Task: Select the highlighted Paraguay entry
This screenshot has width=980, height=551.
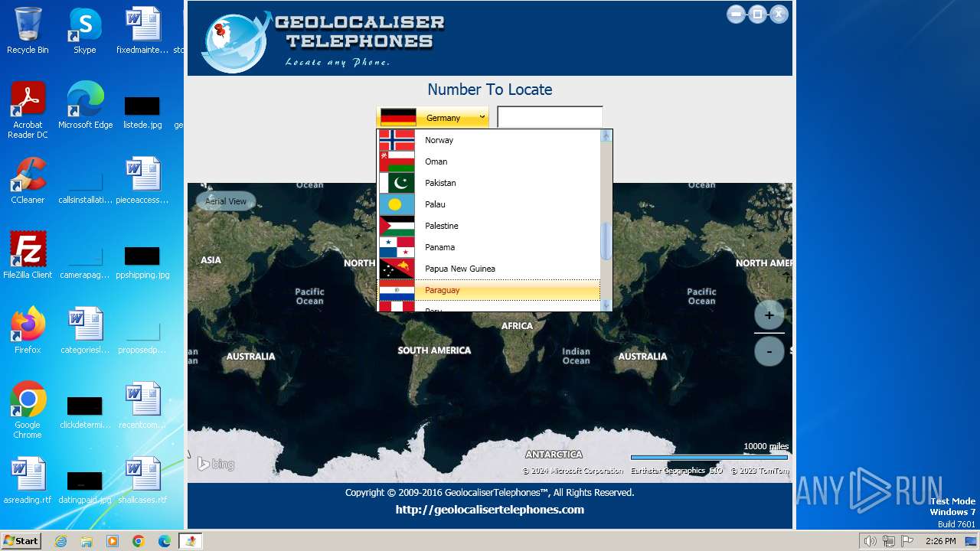Action: [x=489, y=290]
